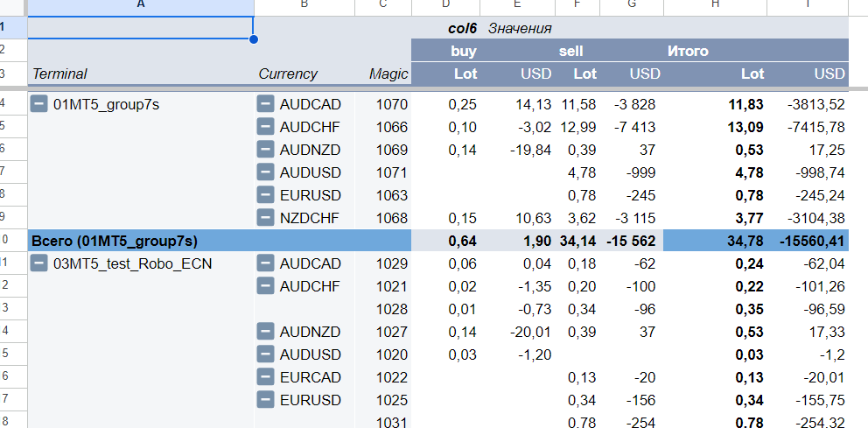The image size is (868, 428).
Task: Select the Всего (01MT5_group7s) total row
Action: pos(437,241)
